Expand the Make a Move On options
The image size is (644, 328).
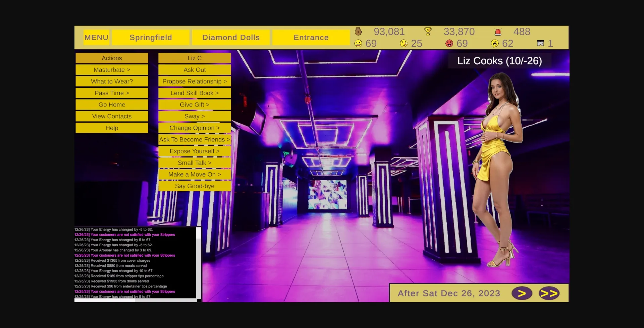click(x=195, y=174)
